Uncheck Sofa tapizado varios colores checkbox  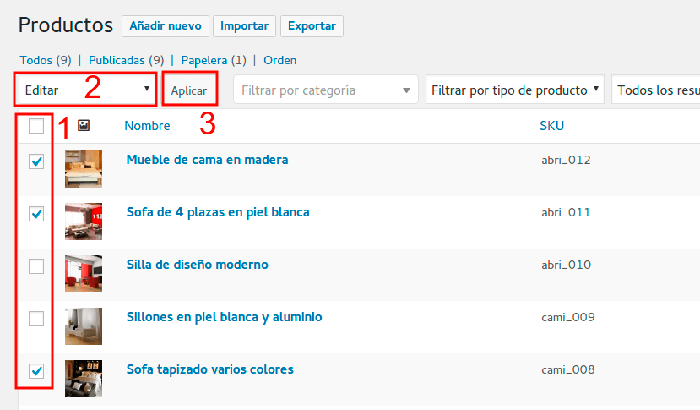point(36,371)
